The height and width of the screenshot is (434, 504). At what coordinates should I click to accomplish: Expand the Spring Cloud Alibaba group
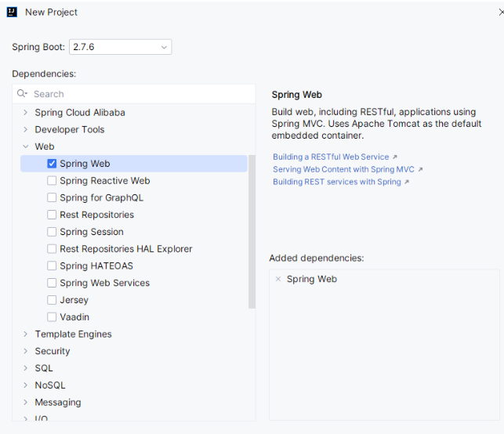pos(26,113)
